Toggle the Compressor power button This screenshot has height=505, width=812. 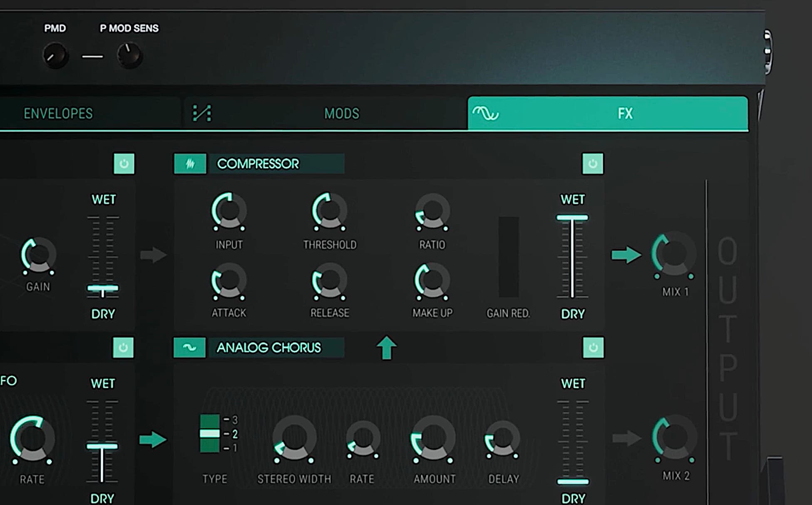(593, 163)
